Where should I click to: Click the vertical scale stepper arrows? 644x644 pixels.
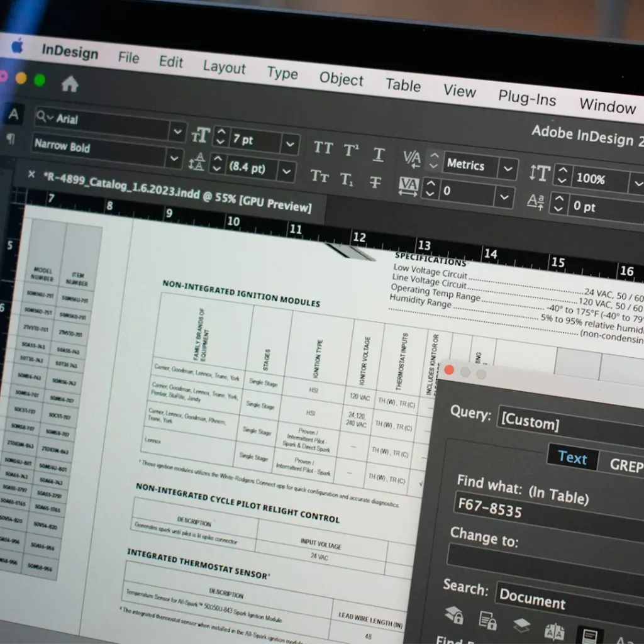point(562,175)
